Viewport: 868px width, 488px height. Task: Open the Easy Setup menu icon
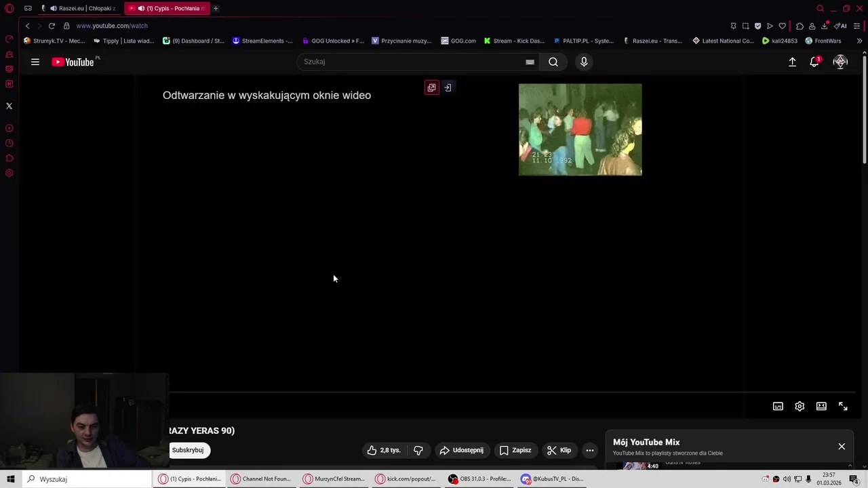857,26
